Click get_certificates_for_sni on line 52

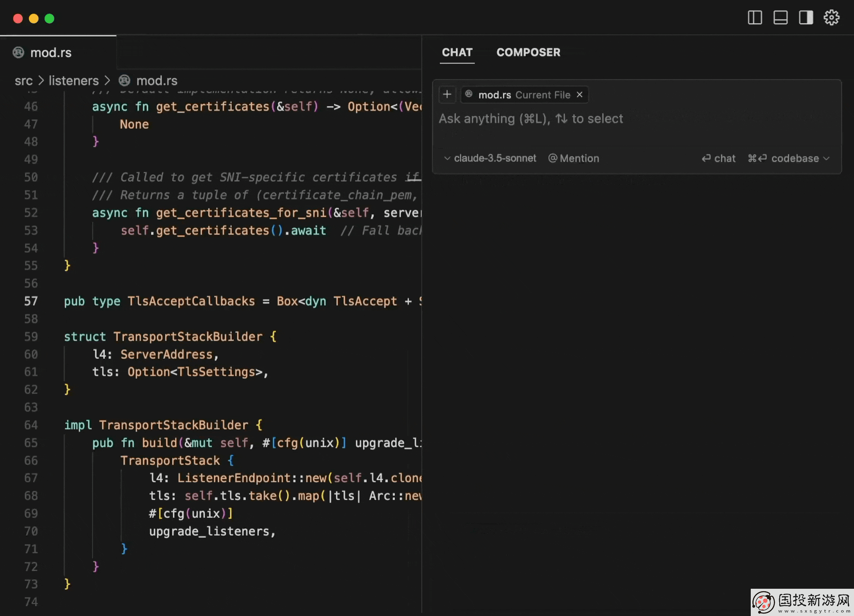(x=241, y=213)
